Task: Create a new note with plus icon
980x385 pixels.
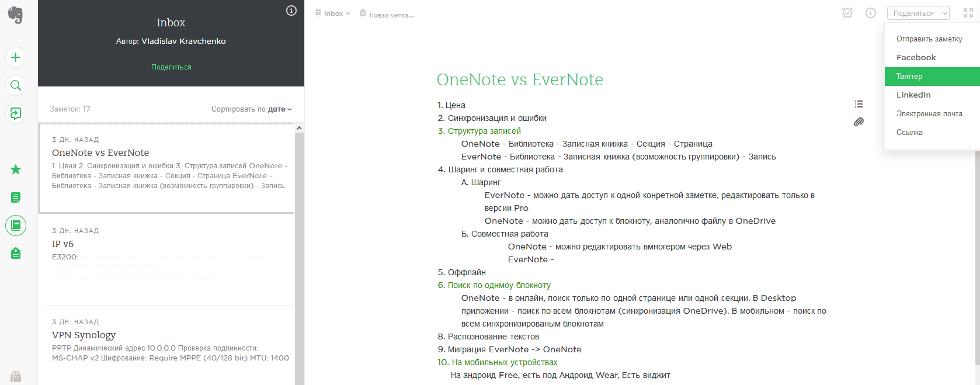Action: (16, 57)
